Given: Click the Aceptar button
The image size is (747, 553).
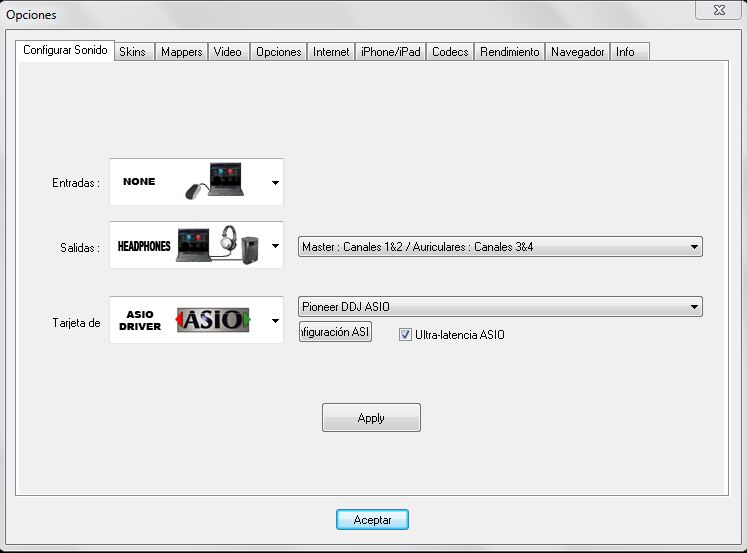Looking at the screenshot, I should 372,520.
